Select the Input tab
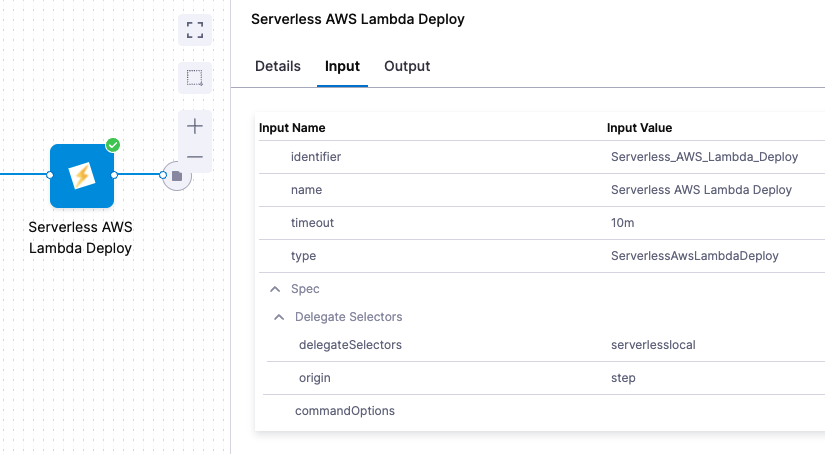This screenshot has width=825, height=454. (342, 66)
